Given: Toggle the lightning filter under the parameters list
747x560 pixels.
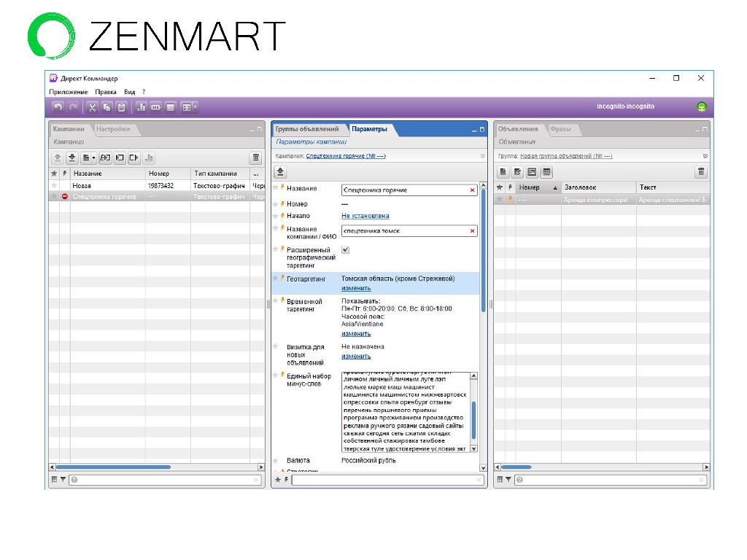Looking at the screenshot, I should (x=286, y=480).
